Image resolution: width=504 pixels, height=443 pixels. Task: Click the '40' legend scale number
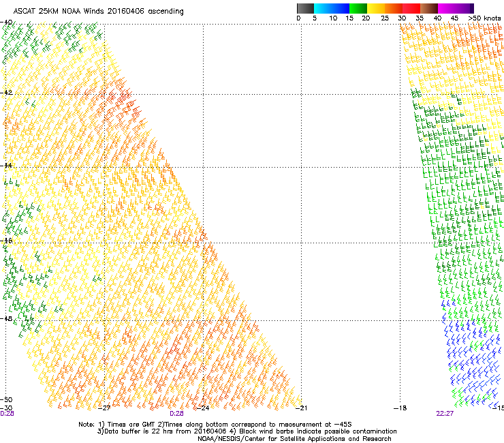coord(437,18)
